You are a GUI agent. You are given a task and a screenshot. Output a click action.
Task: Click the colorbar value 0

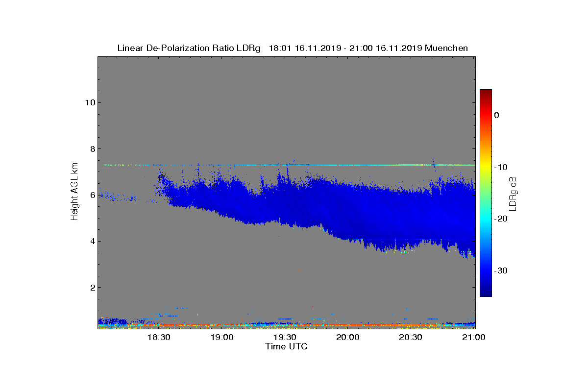(496, 115)
